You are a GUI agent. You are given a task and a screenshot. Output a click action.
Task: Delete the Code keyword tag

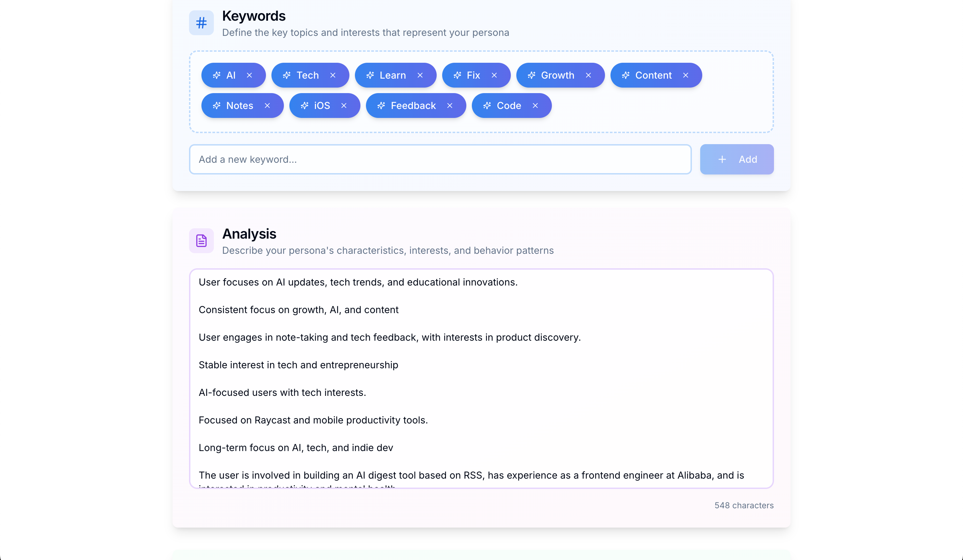tap(535, 106)
